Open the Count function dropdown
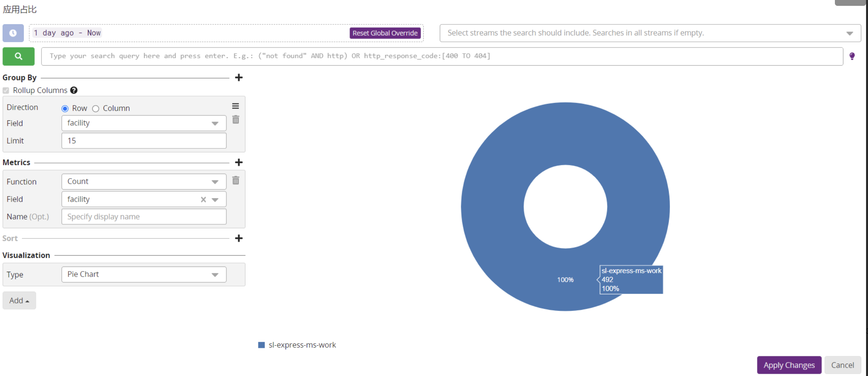 point(143,182)
